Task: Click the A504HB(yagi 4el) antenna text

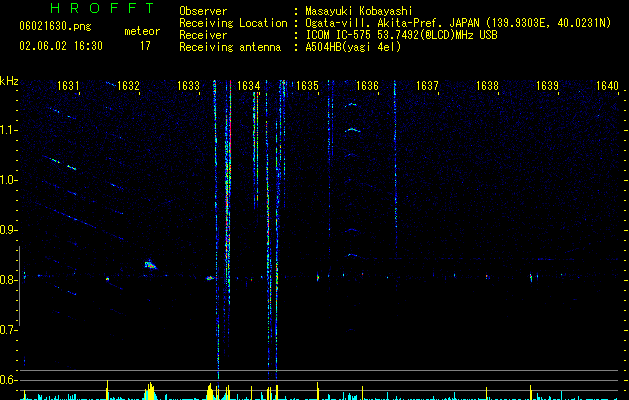Action: click(353, 47)
